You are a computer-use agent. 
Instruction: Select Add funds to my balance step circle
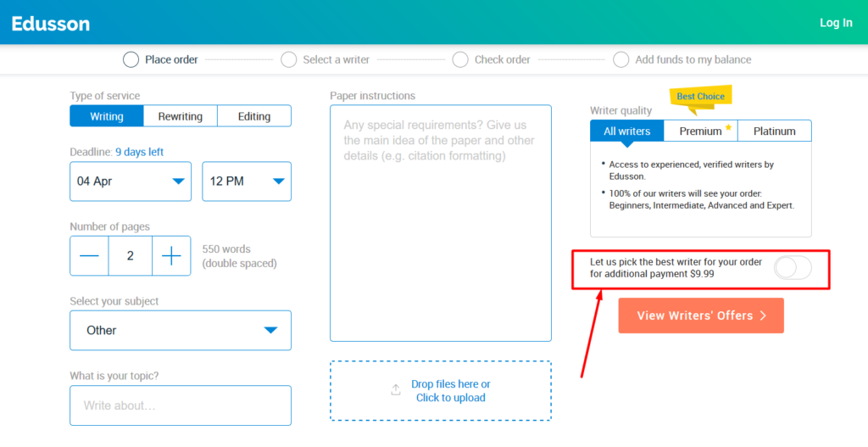click(x=621, y=59)
